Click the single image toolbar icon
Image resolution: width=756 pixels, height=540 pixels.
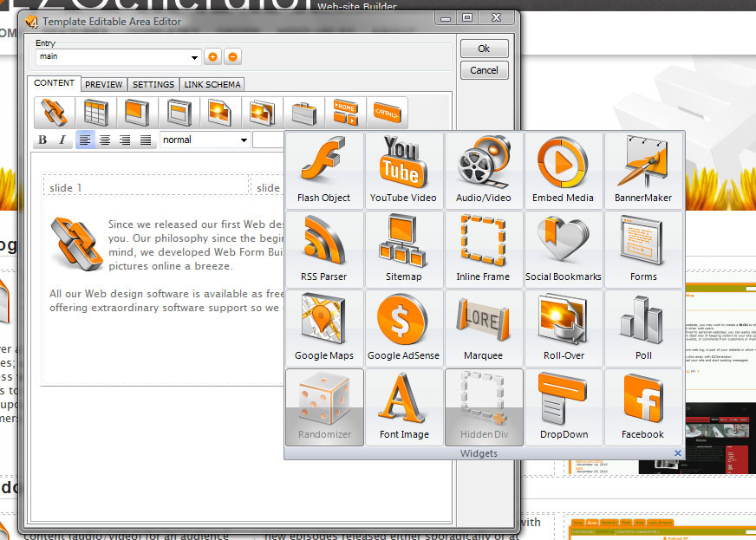[220, 113]
